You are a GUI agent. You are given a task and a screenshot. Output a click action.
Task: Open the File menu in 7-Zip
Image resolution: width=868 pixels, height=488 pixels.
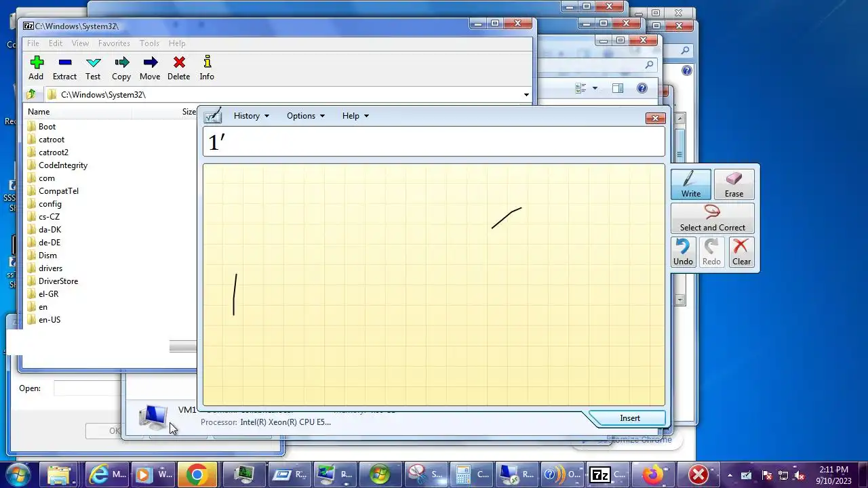pyautogui.click(x=33, y=43)
